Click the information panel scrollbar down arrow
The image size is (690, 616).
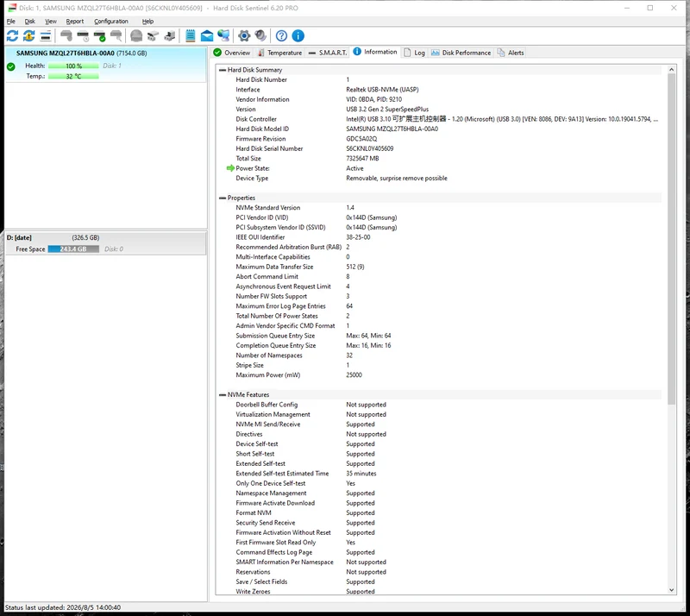point(671,590)
